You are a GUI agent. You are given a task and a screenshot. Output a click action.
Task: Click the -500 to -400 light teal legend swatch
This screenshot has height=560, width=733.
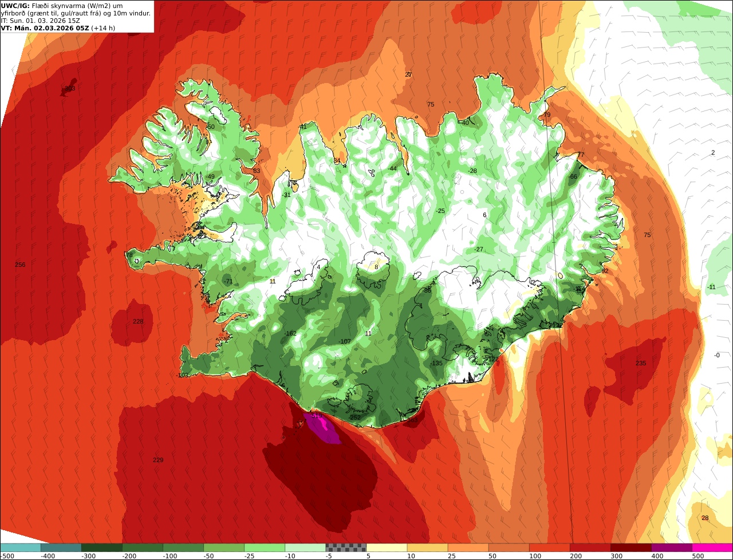20,547
